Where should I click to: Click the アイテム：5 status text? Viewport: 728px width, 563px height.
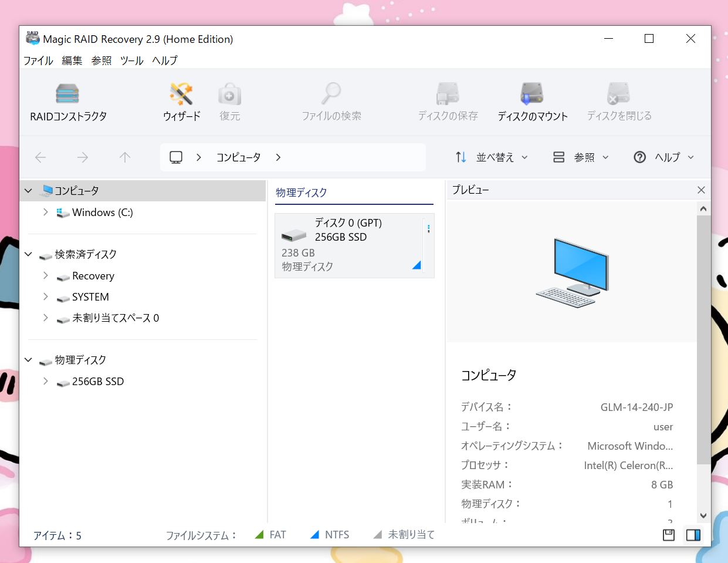point(57,535)
